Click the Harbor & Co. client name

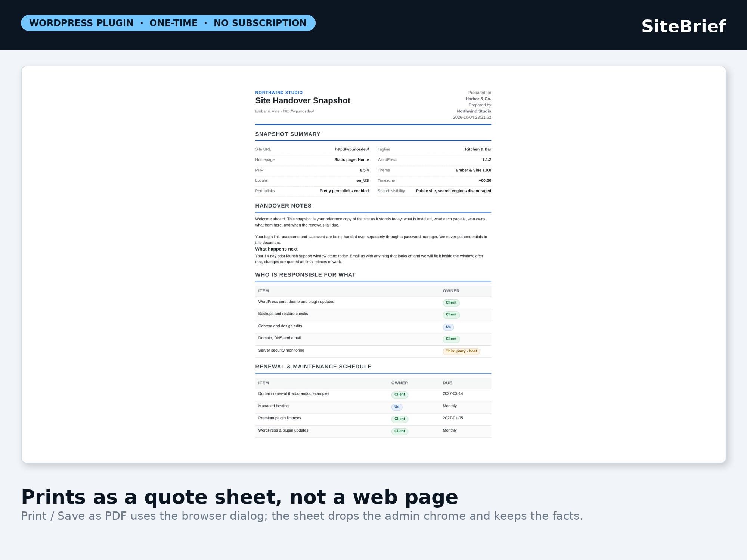tap(478, 99)
